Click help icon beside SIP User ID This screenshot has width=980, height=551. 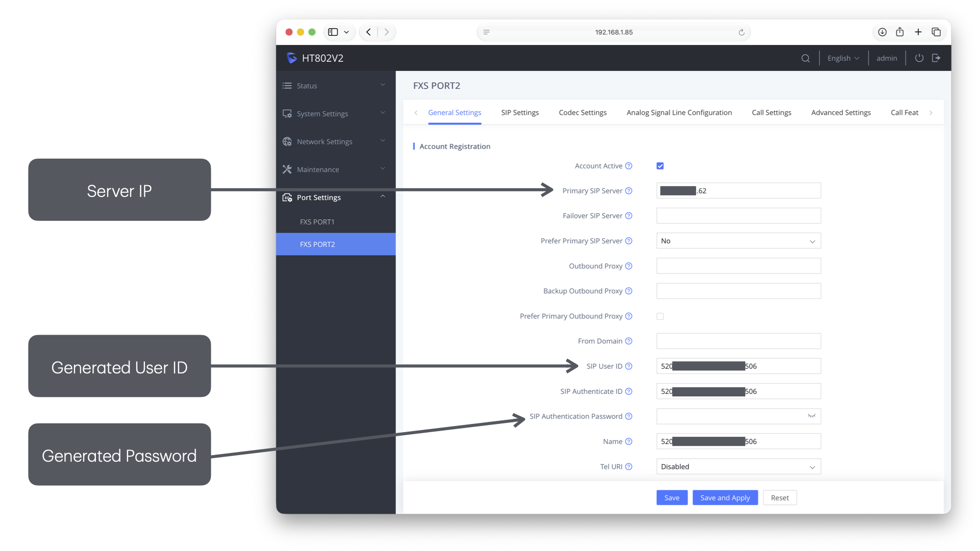(x=629, y=366)
